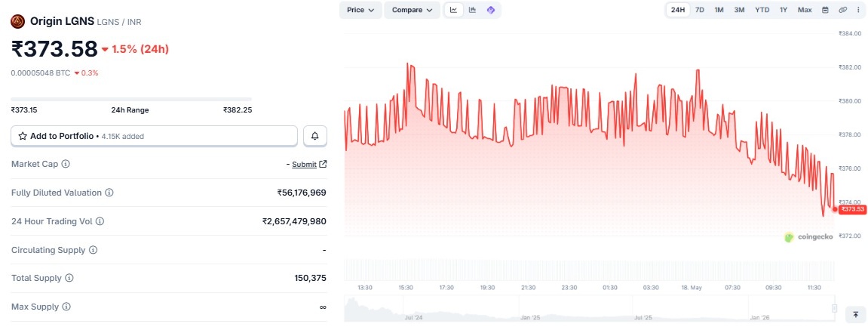Open the three-dot chart options menu
Viewport: 868px width, 327px height.
[858, 10]
